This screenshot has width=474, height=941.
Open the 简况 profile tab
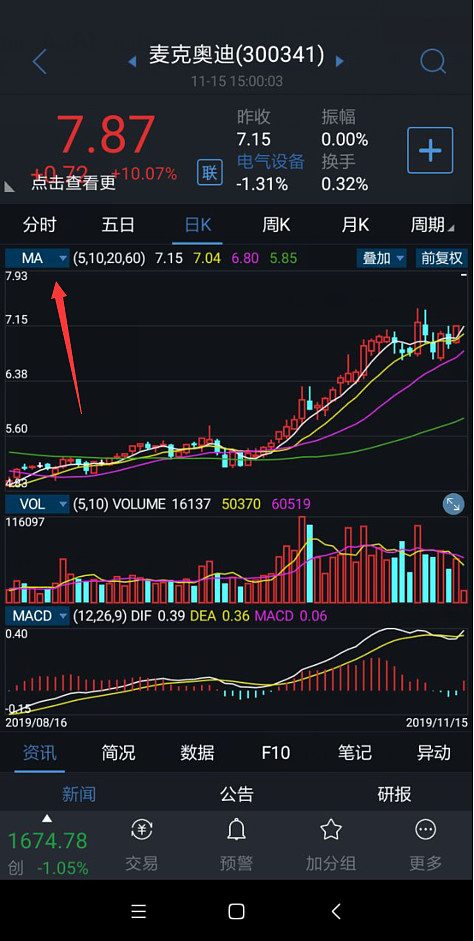tap(118, 753)
